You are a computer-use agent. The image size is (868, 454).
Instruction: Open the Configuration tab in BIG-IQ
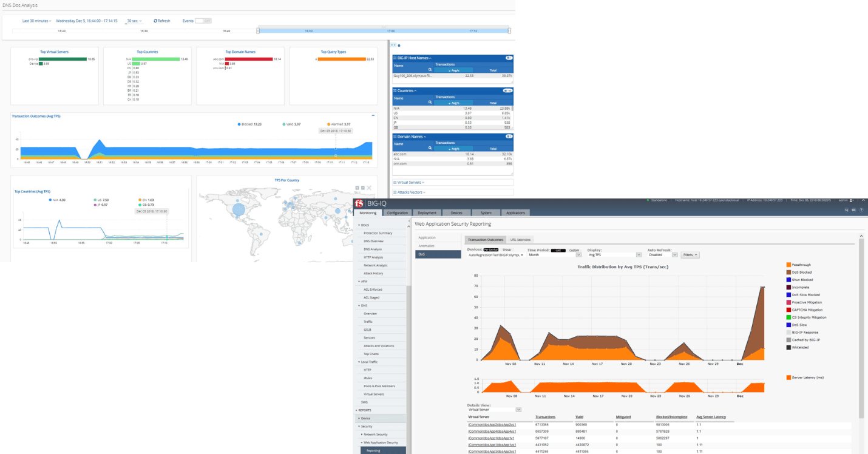point(398,212)
